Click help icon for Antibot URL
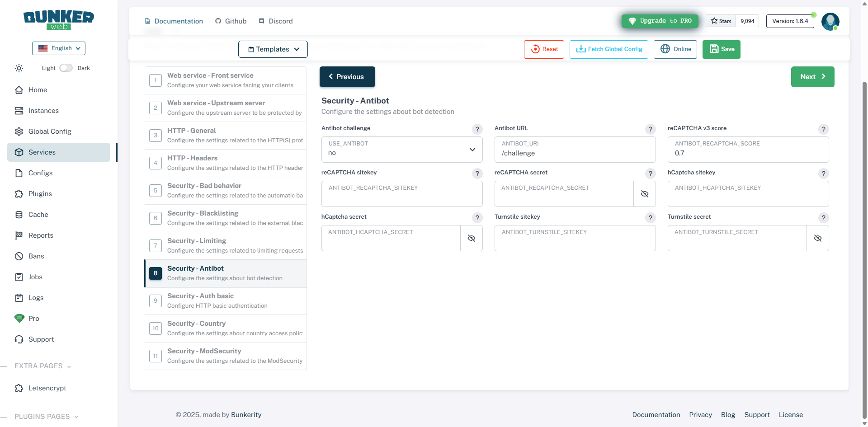Image resolution: width=868 pixels, height=427 pixels. pyautogui.click(x=650, y=129)
